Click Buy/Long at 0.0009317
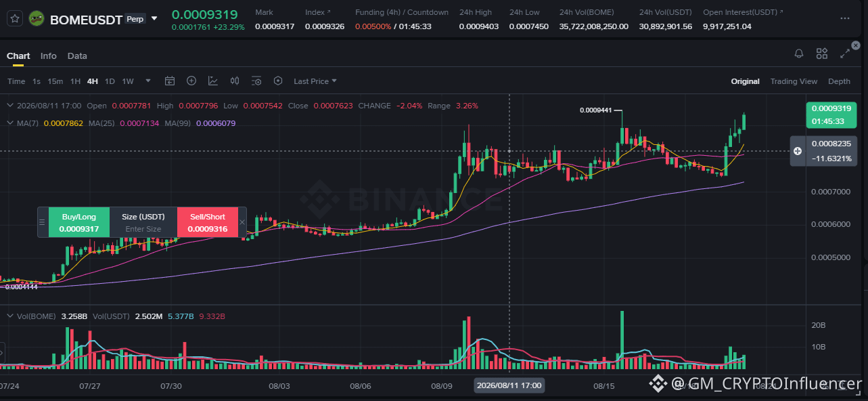The width and height of the screenshot is (868, 401). (x=79, y=223)
